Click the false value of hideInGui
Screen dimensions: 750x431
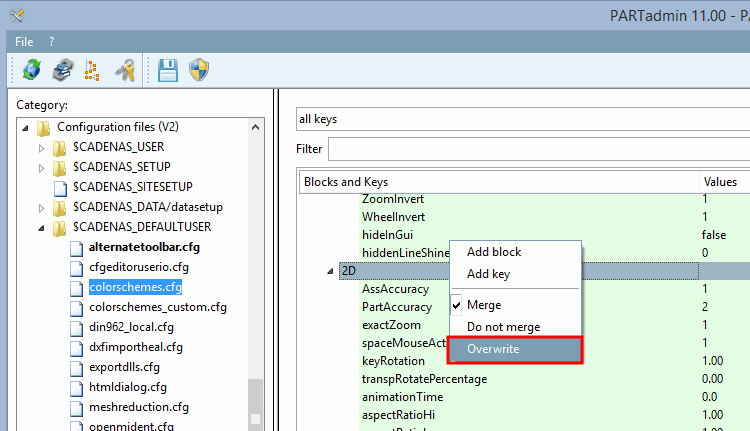[714, 235]
